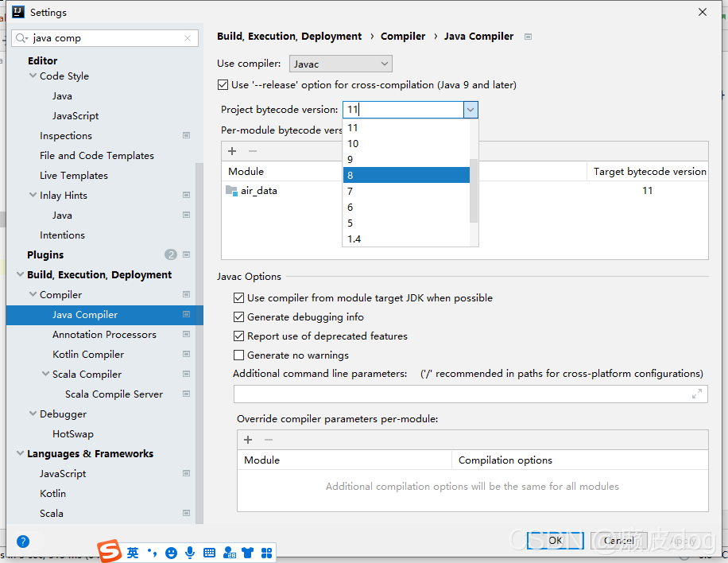Screen dimensions: 728x563
Task: Open the HotSwap settings page
Action: pyautogui.click(x=73, y=434)
